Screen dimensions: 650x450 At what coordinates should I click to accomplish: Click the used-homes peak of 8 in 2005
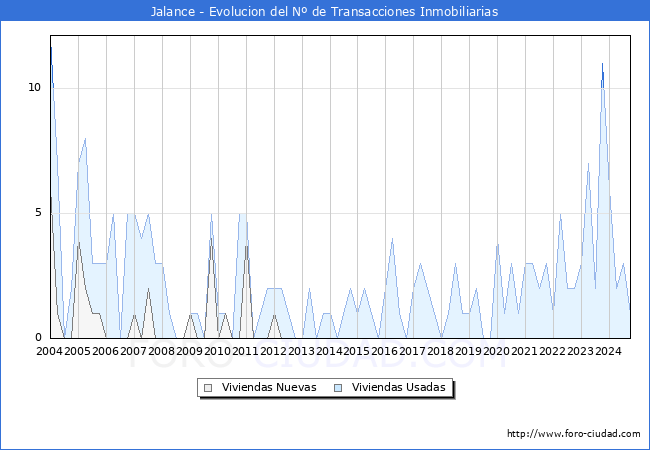85,139
